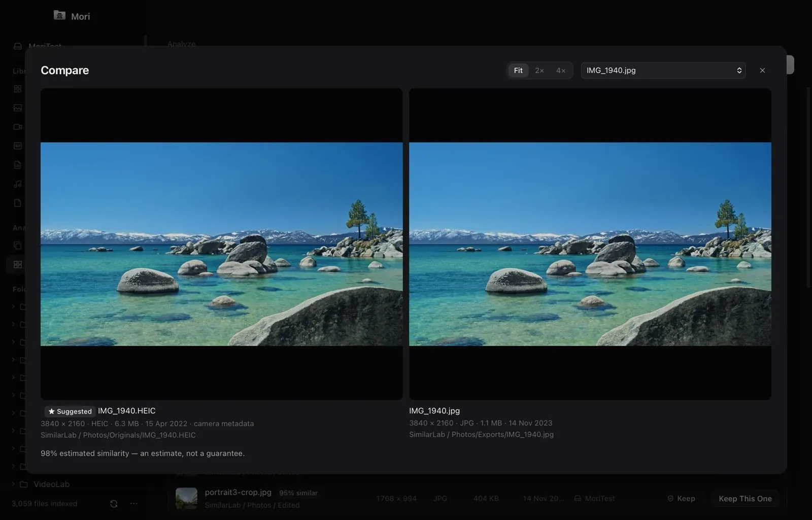This screenshot has height=520, width=812.
Task: Click the Exports/IMG_1940.jpg file path
Action: [481, 435]
